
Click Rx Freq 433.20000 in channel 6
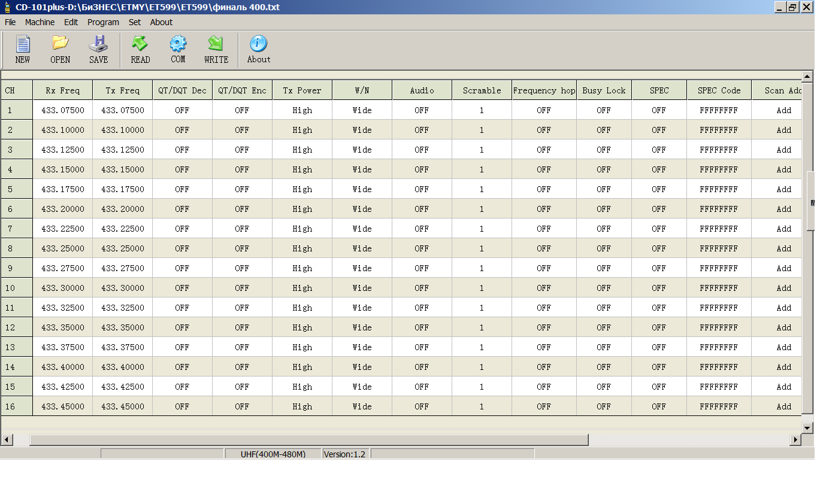tap(63, 209)
